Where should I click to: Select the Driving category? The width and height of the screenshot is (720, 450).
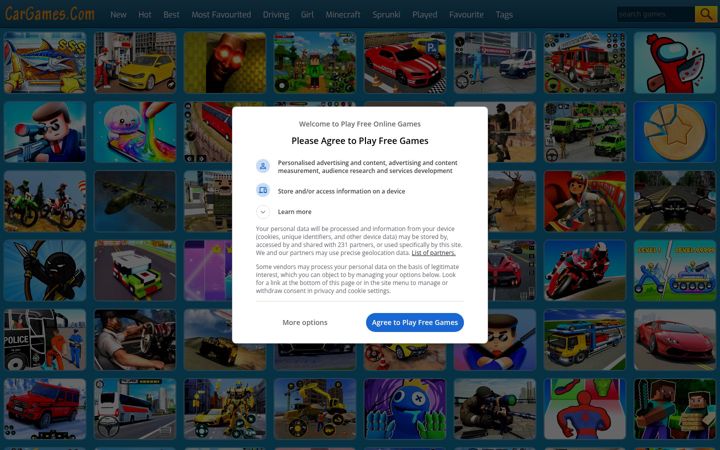(276, 15)
